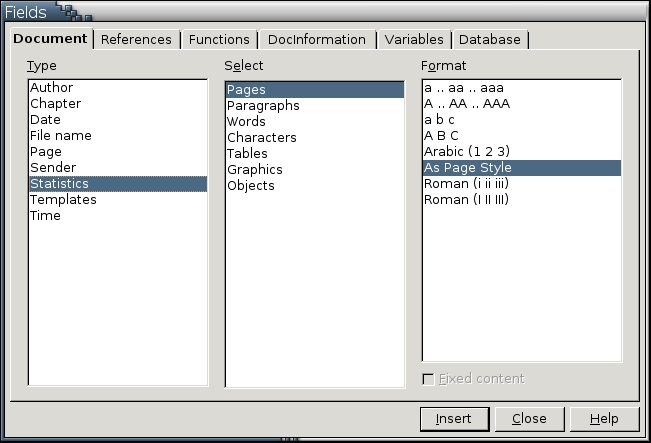Open the Functions tab
Viewport: 651px width, 443px height.
(219, 39)
